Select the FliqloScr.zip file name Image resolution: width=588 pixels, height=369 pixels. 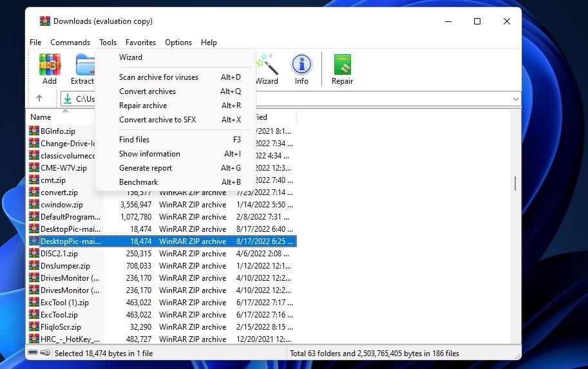click(61, 327)
